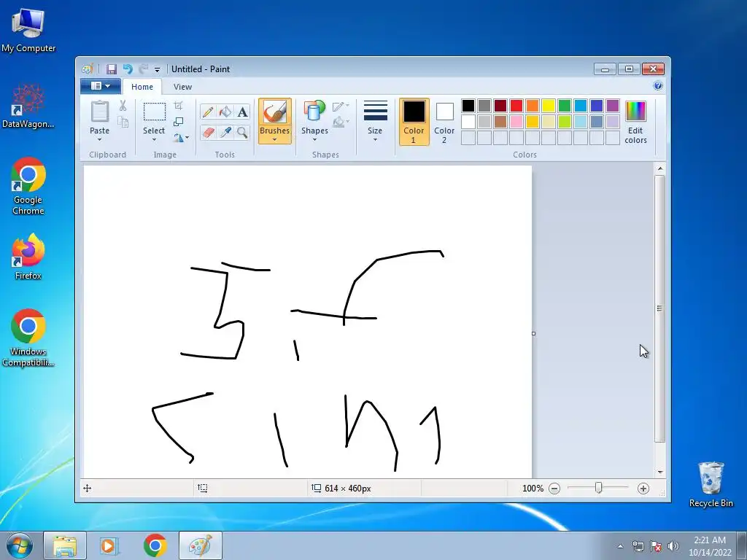Click the Firefox desktop shortcut
This screenshot has height=560, width=747.
tap(28, 256)
